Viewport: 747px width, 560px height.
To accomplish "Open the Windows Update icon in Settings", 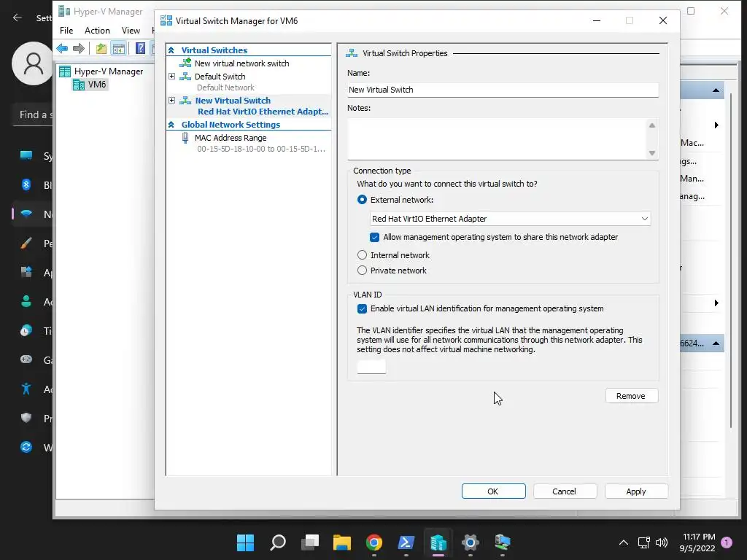I will (26, 447).
